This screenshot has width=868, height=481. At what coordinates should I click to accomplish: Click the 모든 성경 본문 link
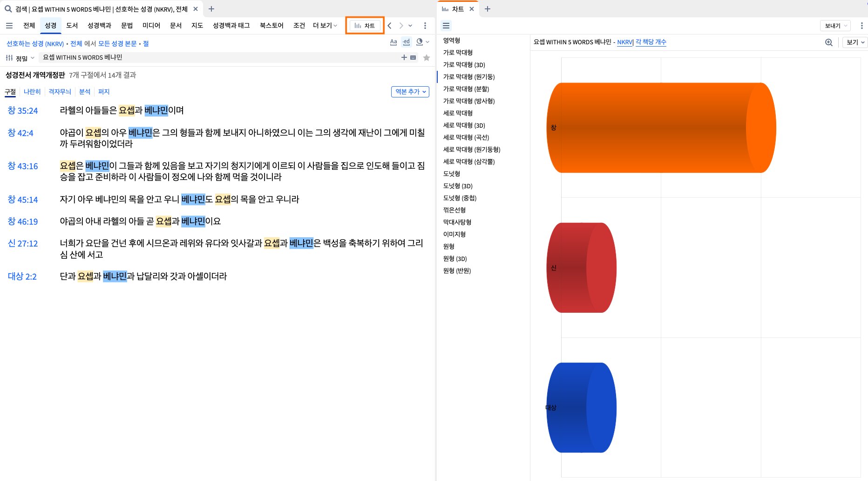point(117,43)
